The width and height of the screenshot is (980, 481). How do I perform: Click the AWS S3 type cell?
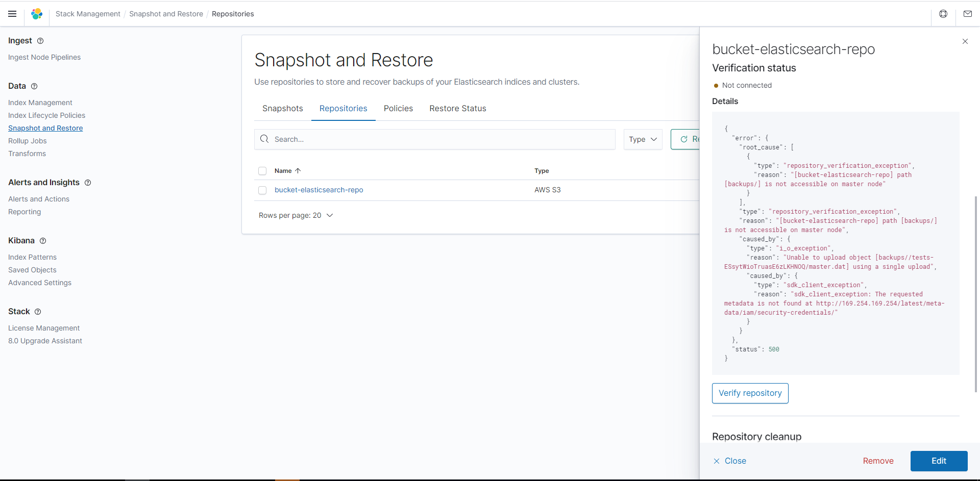point(548,190)
